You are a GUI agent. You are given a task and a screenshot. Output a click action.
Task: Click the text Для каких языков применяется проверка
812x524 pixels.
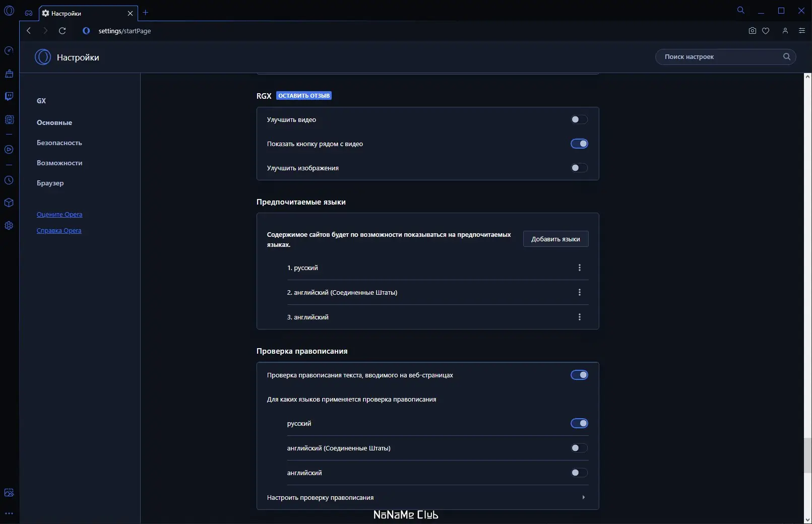click(351, 400)
